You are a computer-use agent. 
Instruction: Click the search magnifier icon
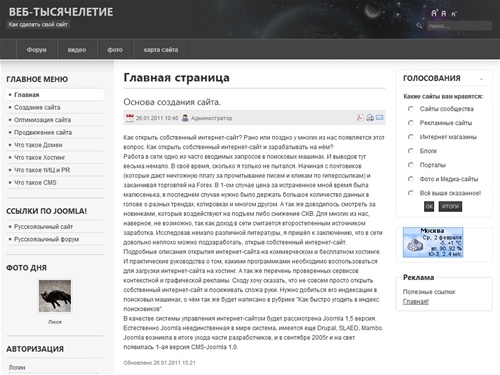(419, 25)
